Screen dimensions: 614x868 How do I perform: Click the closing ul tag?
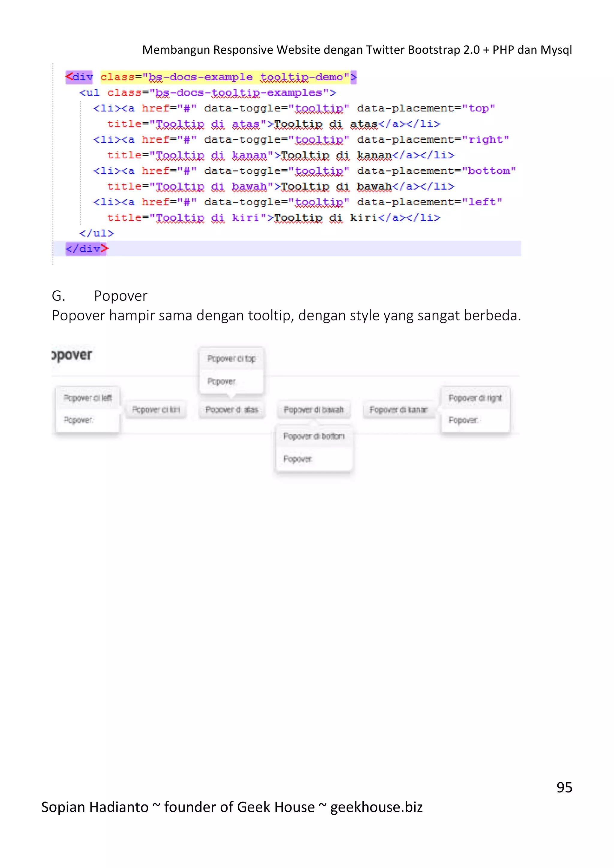97,233
